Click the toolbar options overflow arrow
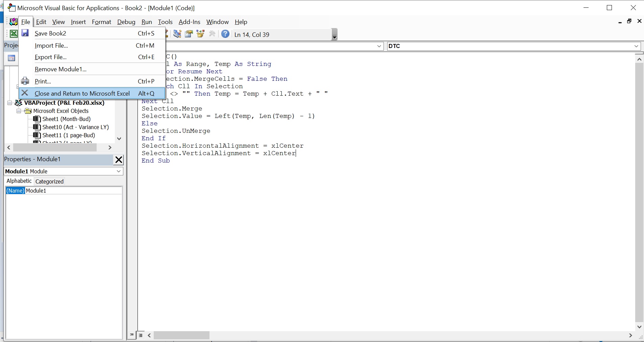The image size is (644, 342). (x=335, y=34)
